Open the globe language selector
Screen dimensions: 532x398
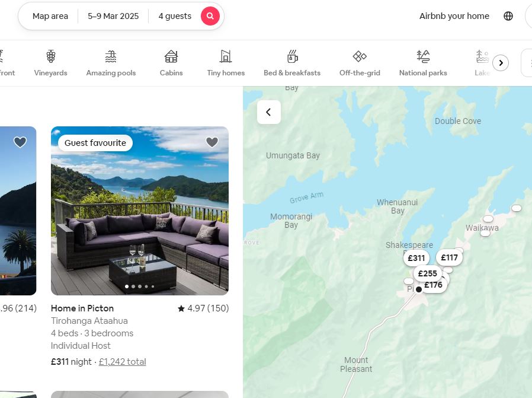(x=508, y=16)
